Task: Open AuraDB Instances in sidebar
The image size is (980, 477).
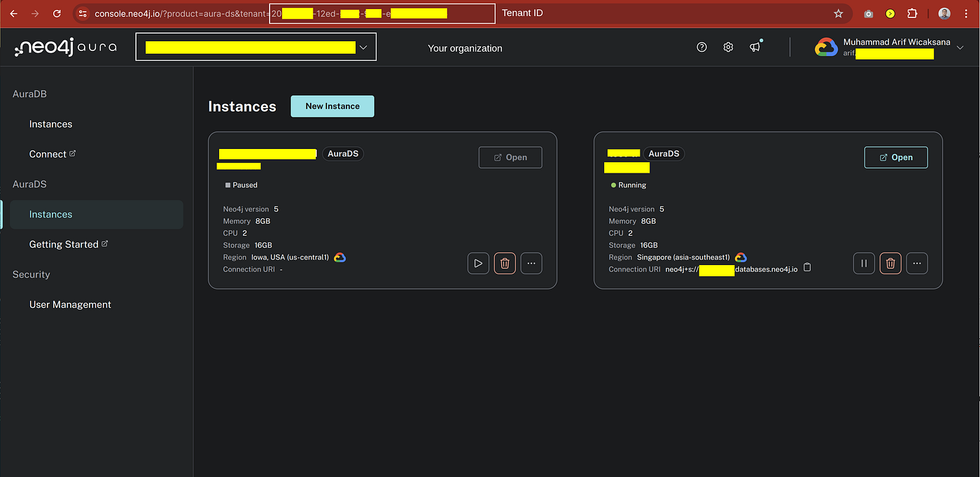Action: (50, 124)
